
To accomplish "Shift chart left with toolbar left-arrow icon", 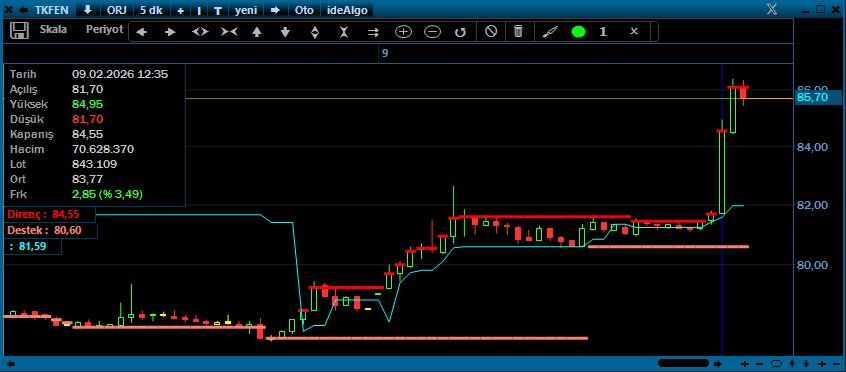I will click(x=141, y=32).
